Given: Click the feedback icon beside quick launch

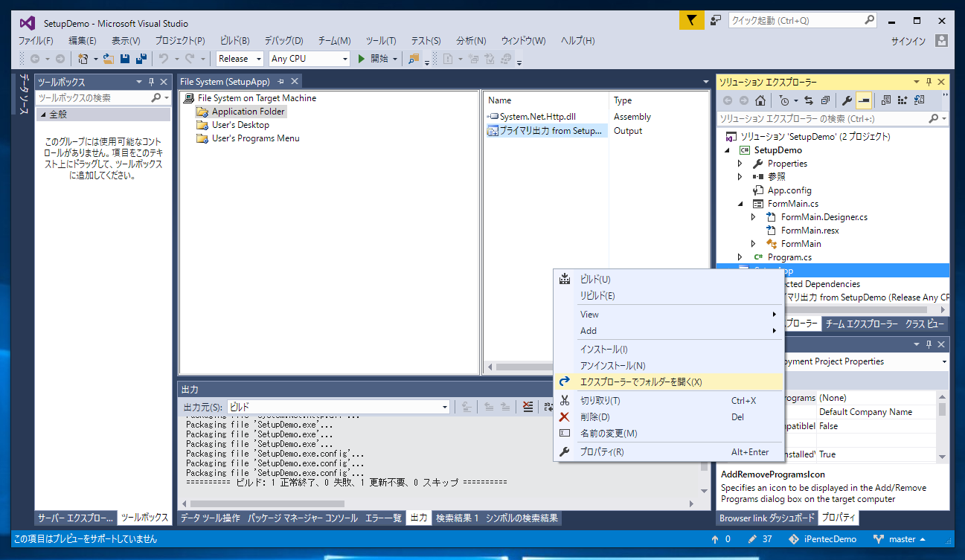Looking at the screenshot, I should [x=716, y=21].
